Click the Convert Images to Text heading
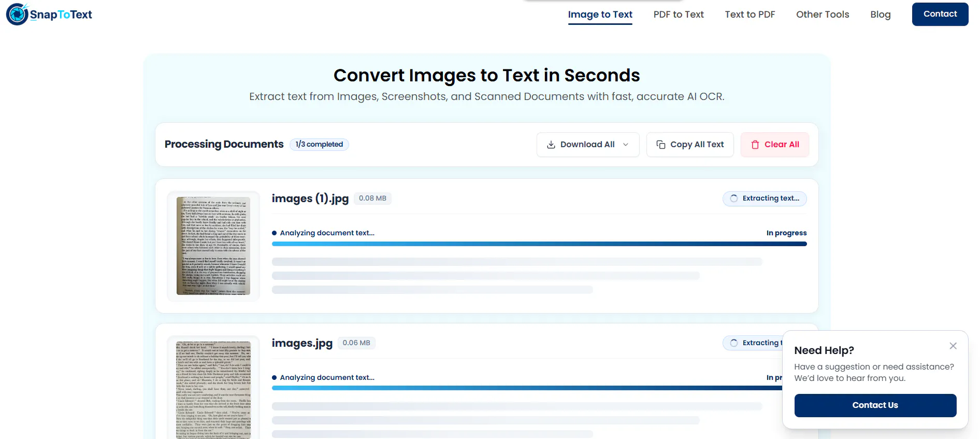This screenshot has width=980, height=439. pos(487,76)
